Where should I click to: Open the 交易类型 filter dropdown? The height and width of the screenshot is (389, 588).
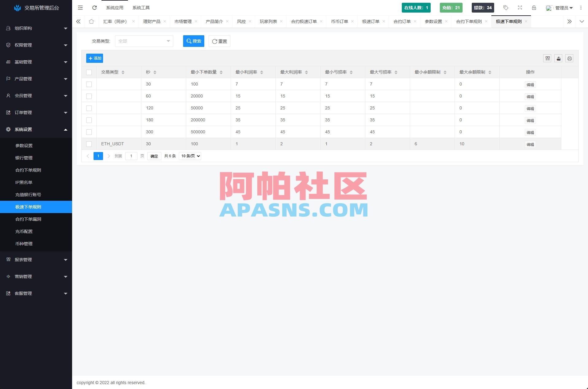click(x=144, y=41)
